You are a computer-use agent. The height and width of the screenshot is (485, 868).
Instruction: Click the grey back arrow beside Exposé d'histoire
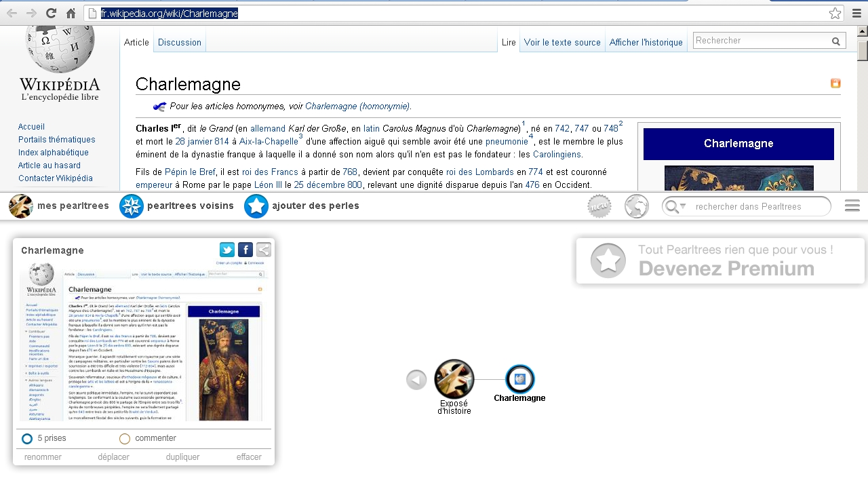pos(416,380)
